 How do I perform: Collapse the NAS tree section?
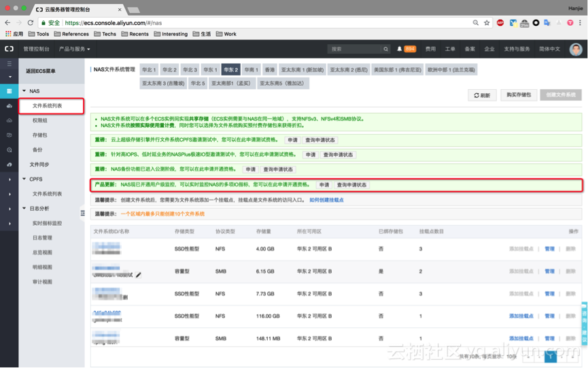click(24, 91)
